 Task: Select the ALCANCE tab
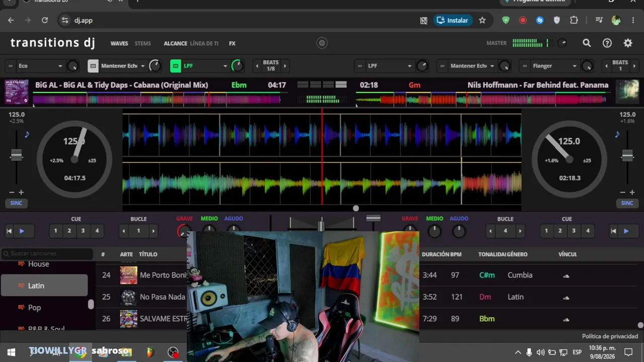(176, 44)
